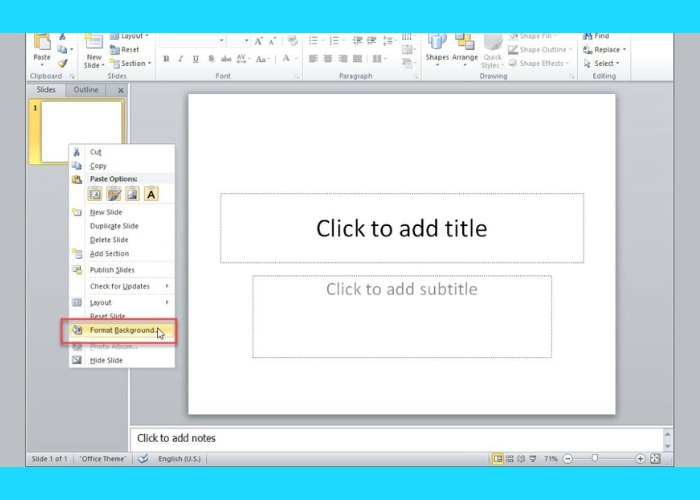The width and height of the screenshot is (700, 500).
Task: Switch to the Slides tab
Action: [46, 90]
